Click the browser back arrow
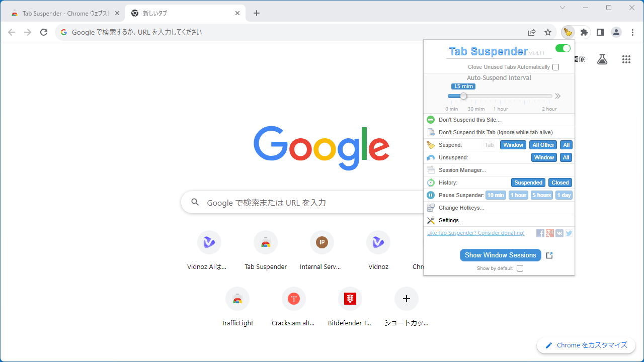Screen dimensions: 644x362 click(12, 32)
